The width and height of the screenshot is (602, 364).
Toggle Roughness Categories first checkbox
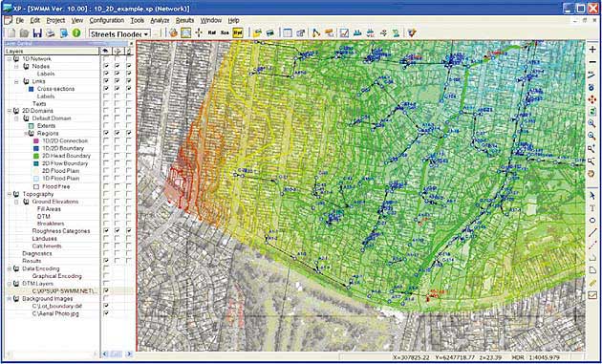point(106,231)
